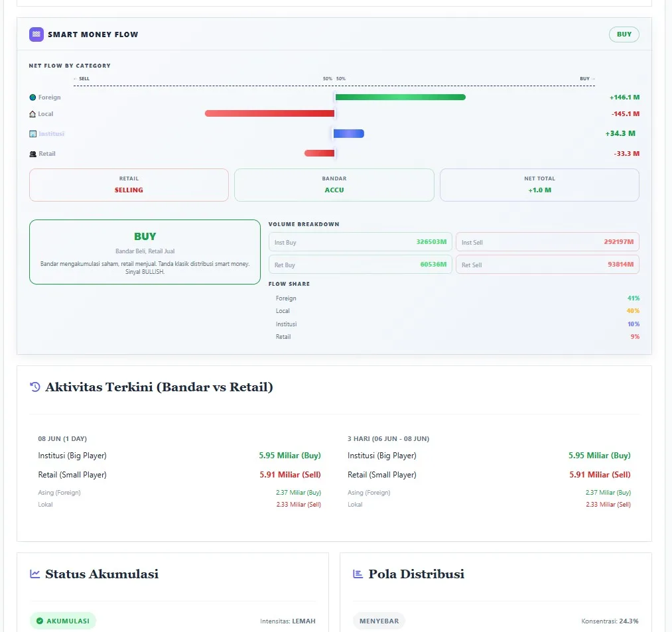The width and height of the screenshot is (672, 632).
Task: Click the +34.3 M Institusi value
Action: point(620,134)
